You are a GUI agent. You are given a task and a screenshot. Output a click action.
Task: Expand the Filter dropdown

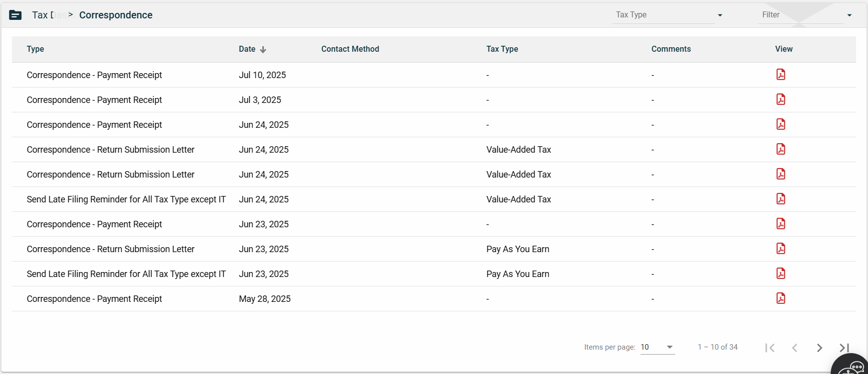tap(806, 15)
